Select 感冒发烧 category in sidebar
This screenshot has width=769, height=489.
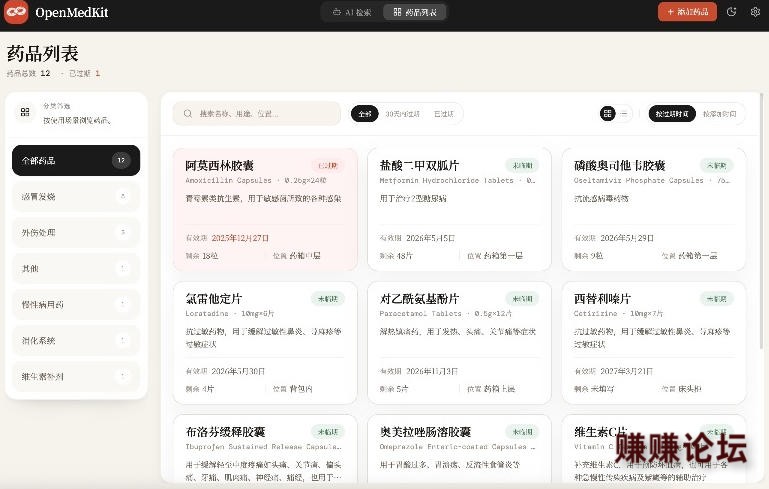click(76, 197)
